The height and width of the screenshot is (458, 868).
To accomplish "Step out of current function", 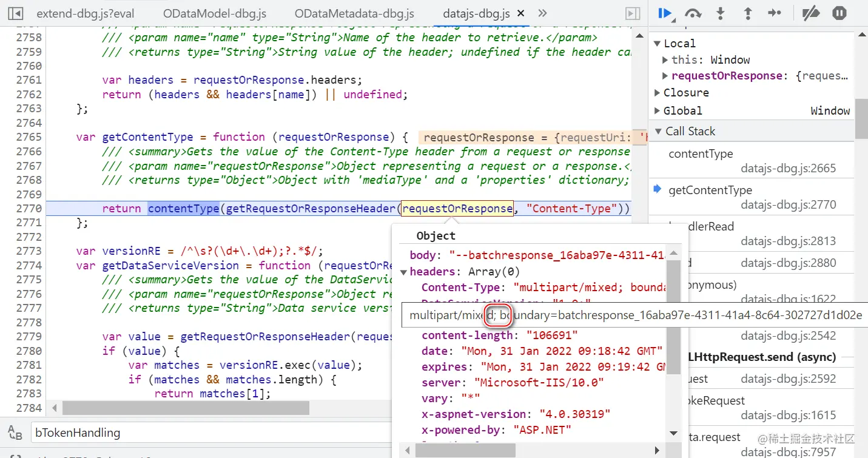I will [748, 13].
